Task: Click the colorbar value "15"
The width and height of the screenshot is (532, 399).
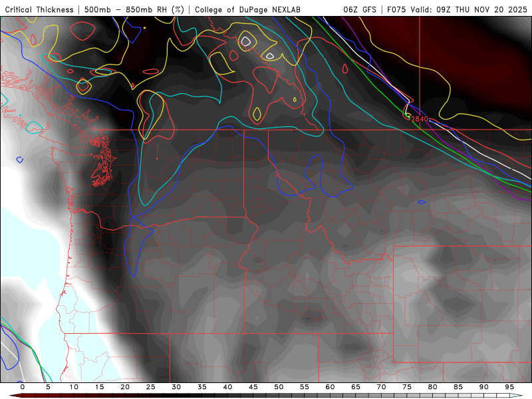Action: click(99, 387)
